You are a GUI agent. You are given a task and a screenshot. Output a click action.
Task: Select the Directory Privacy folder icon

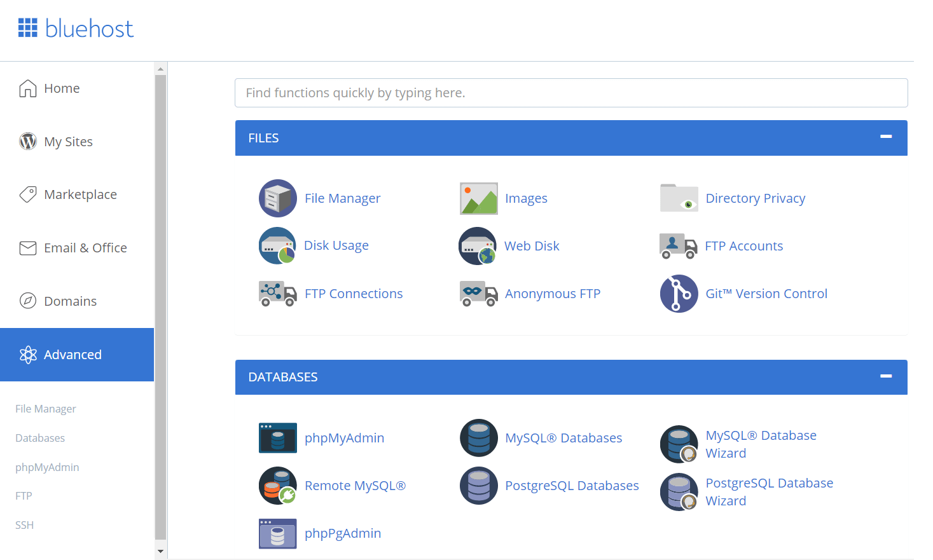[679, 198]
